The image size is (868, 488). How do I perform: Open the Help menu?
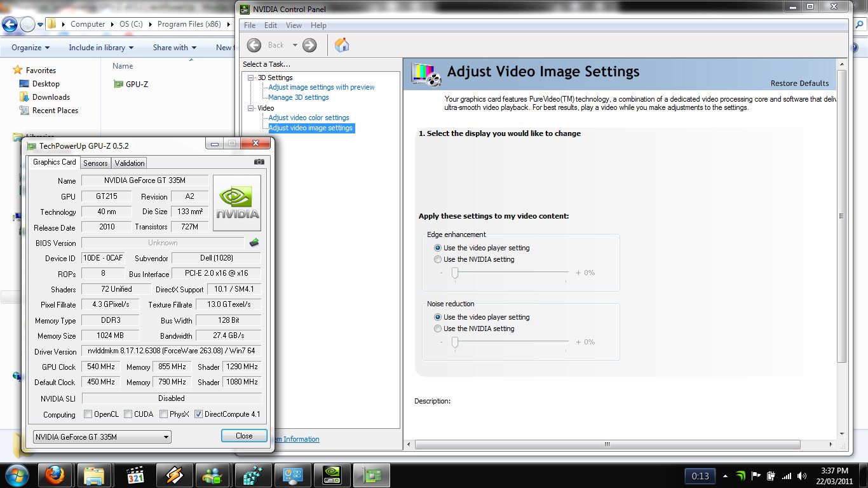(x=318, y=25)
